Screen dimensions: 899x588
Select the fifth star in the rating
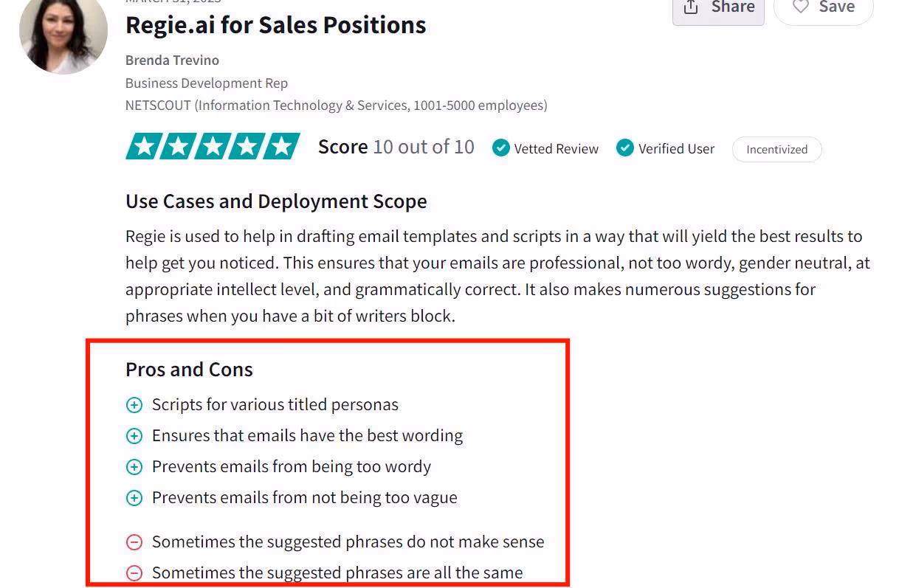tap(283, 145)
